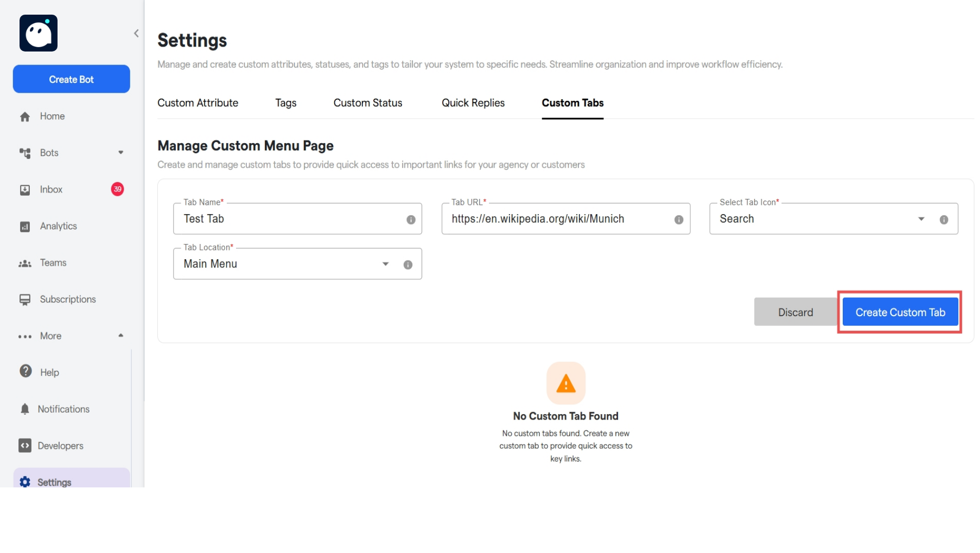980x553 pixels.
Task: Open the Select Tab Icon dropdown arrow
Action: [921, 219]
